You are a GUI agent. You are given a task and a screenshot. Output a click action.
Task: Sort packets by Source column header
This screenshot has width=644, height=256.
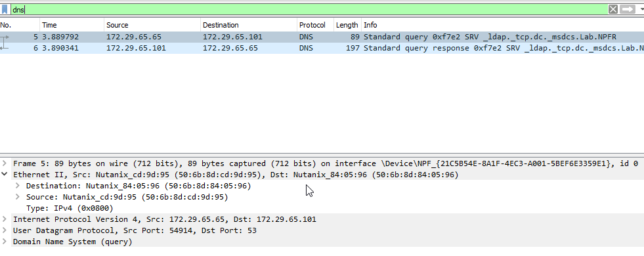(152, 25)
